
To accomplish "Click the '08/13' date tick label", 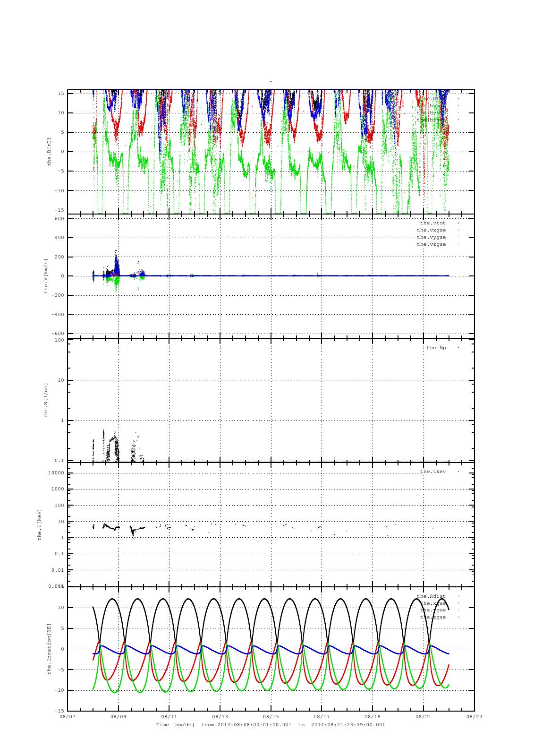I will [x=220, y=717].
